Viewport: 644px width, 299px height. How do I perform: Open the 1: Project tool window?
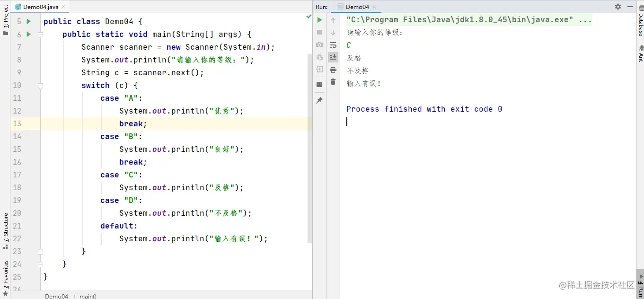point(5,21)
